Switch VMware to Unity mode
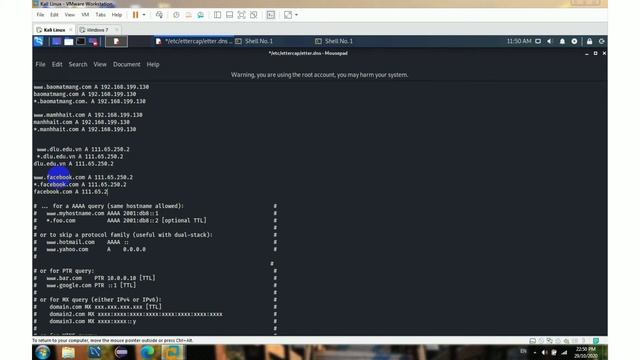This screenshot has height=360, width=640. pos(253,15)
